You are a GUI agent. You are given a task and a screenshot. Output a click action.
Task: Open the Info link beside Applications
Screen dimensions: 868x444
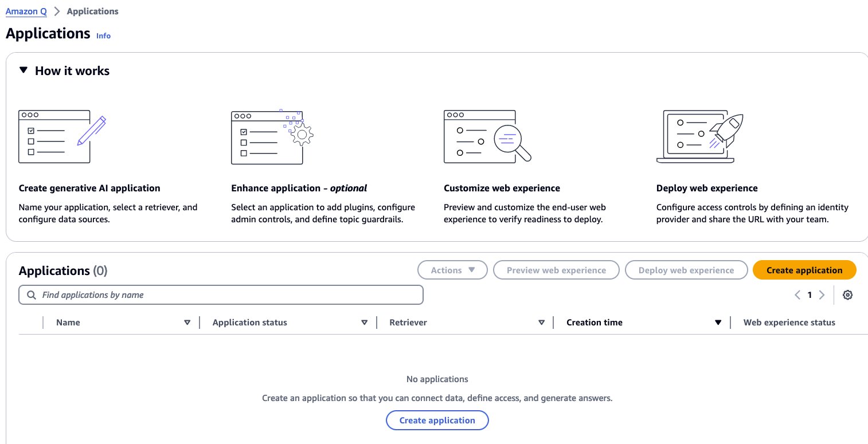tap(103, 36)
